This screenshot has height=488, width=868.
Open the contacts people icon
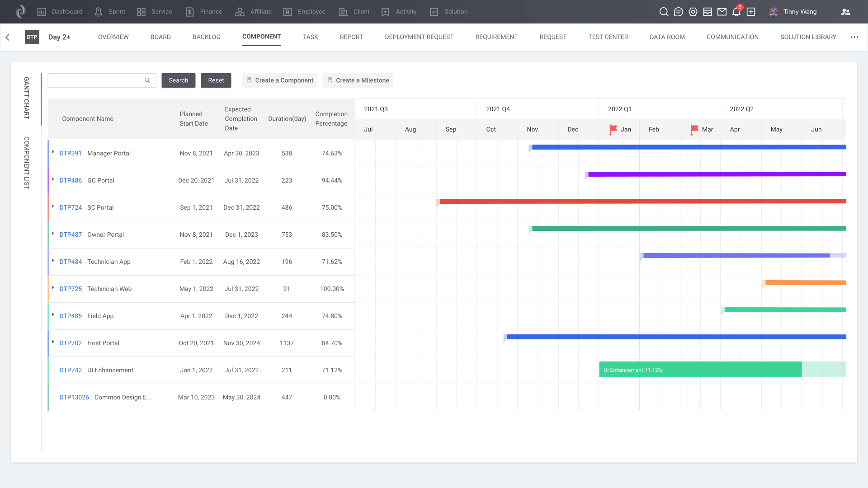point(845,12)
